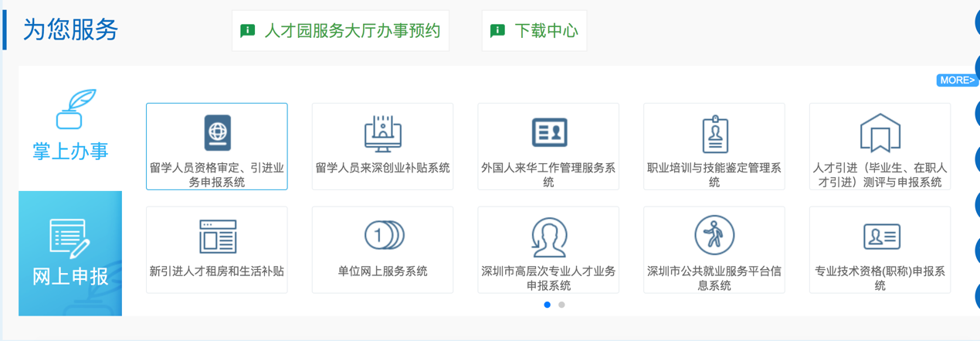Switch to the 掌上办事 tab
The width and height of the screenshot is (980, 341).
tap(70, 128)
